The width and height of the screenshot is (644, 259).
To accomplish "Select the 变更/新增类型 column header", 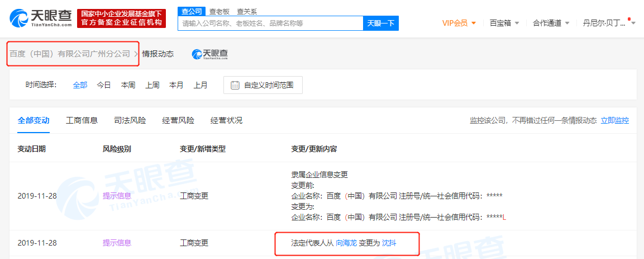I will [x=203, y=149].
